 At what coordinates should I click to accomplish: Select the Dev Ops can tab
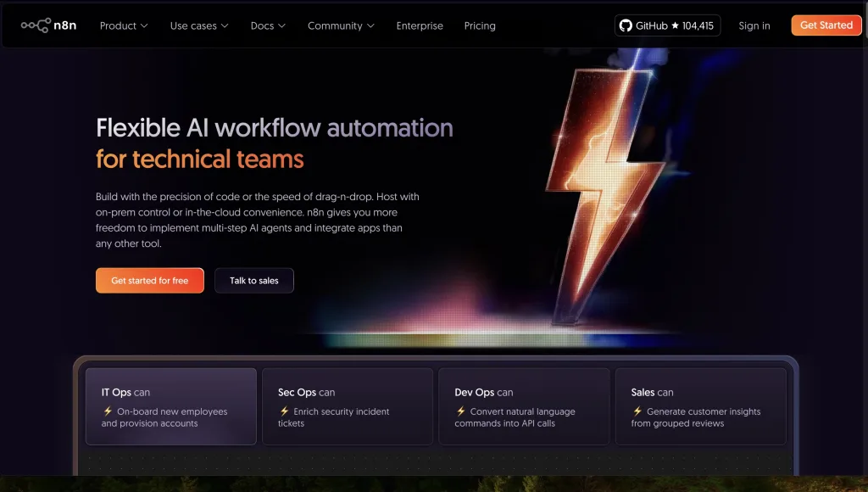pyautogui.click(x=524, y=406)
